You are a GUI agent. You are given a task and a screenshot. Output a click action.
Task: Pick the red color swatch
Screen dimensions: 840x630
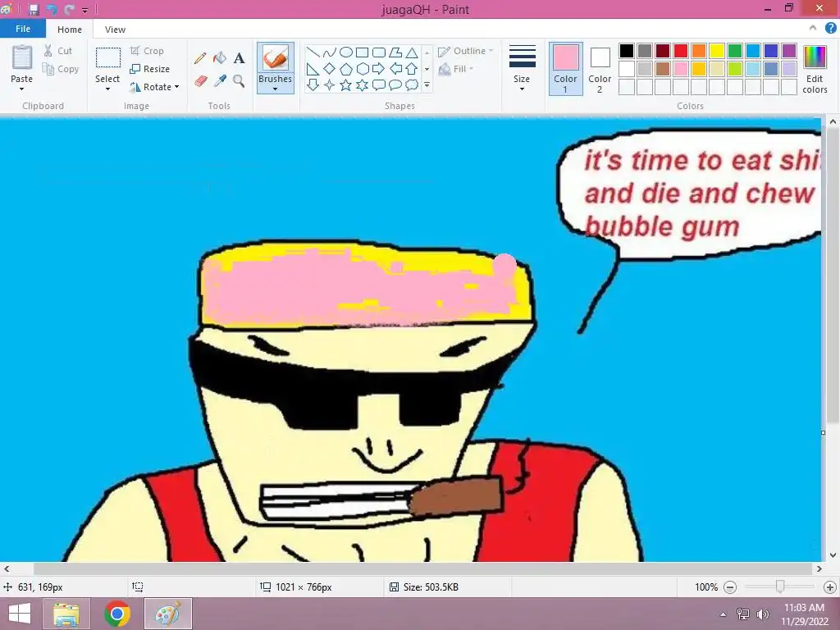(681, 51)
